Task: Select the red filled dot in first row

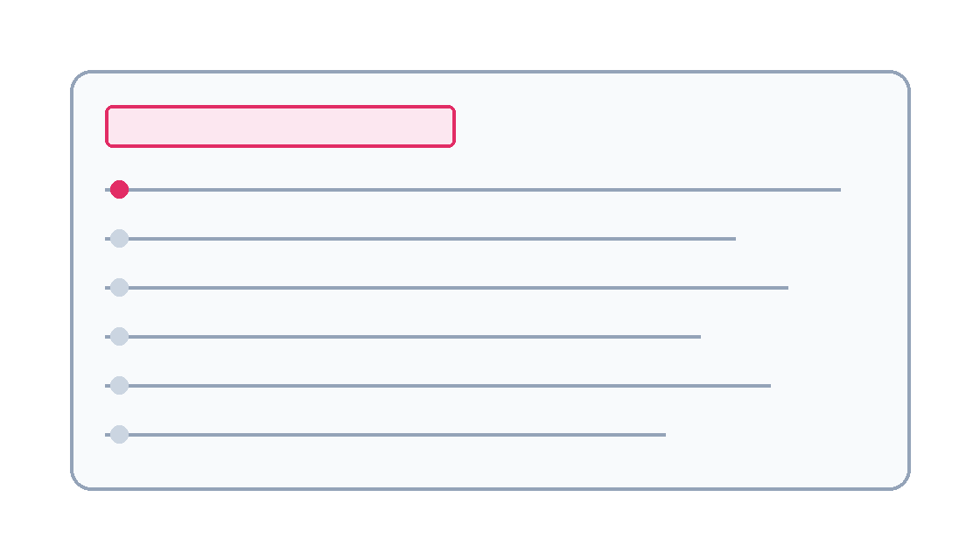Action: point(120,190)
